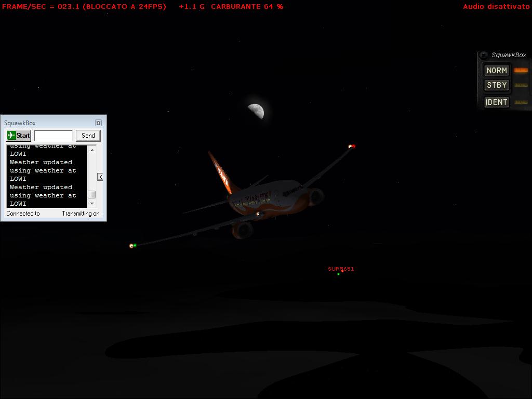Set transponder to STBY mode
The image size is (532, 399).
(496, 85)
